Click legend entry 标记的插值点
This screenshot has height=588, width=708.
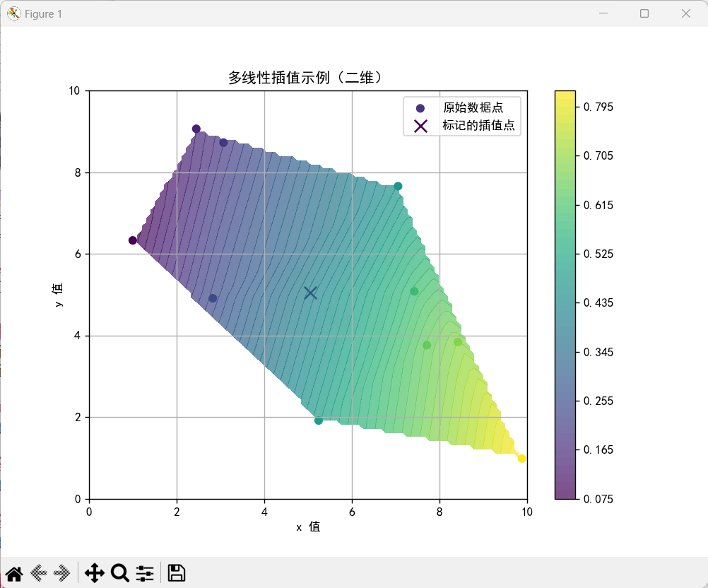pyautogui.click(x=478, y=126)
